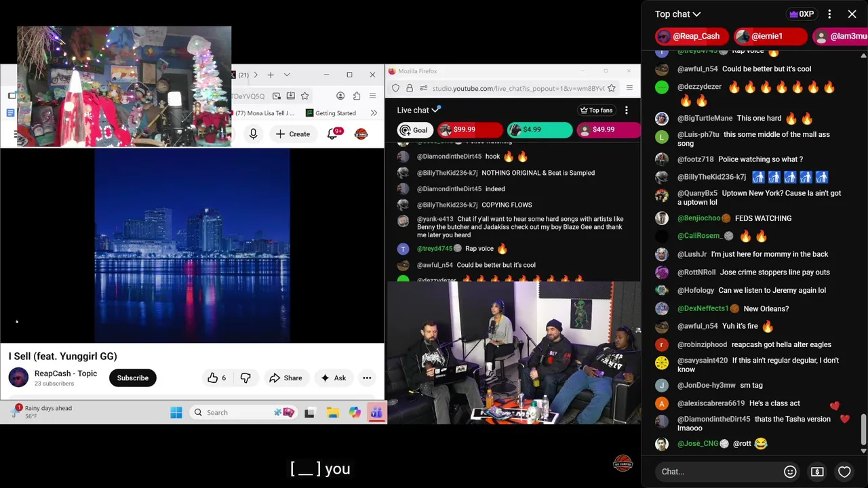Open the $4.99 super chat chip

click(x=540, y=130)
